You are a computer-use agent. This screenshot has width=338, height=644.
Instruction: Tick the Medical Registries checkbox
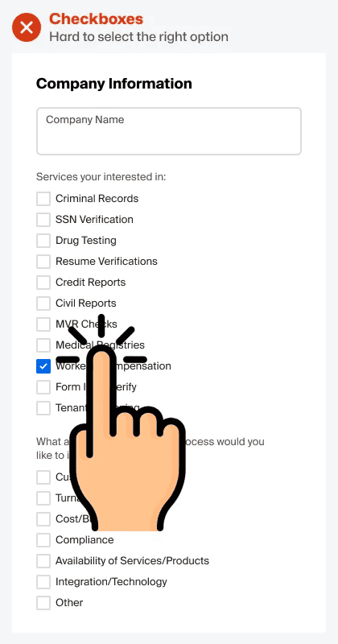tap(43, 345)
